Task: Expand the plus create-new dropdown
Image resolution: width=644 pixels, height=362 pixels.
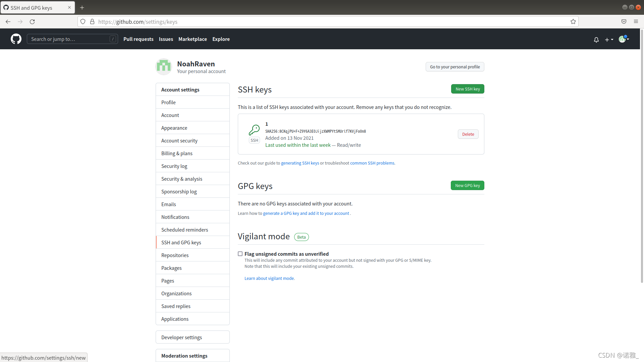Action: tap(609, 40)
